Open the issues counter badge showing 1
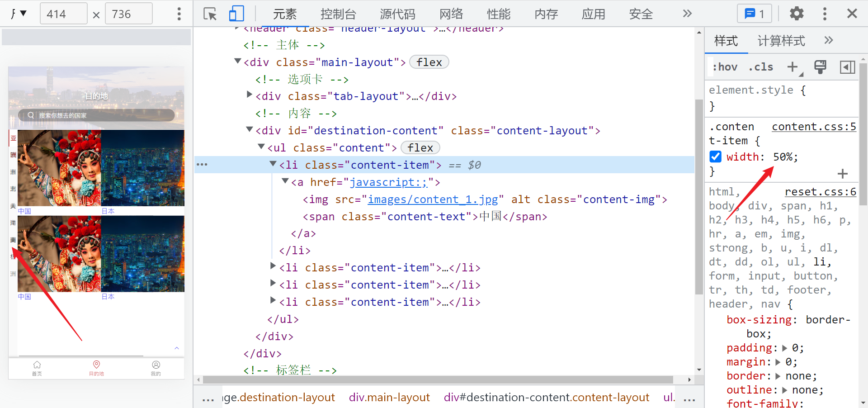 [754, 14]
